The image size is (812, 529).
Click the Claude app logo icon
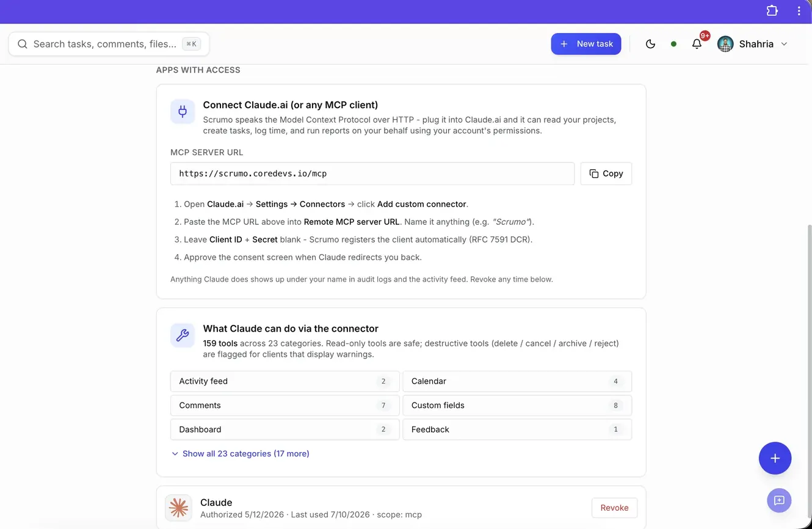178,508
